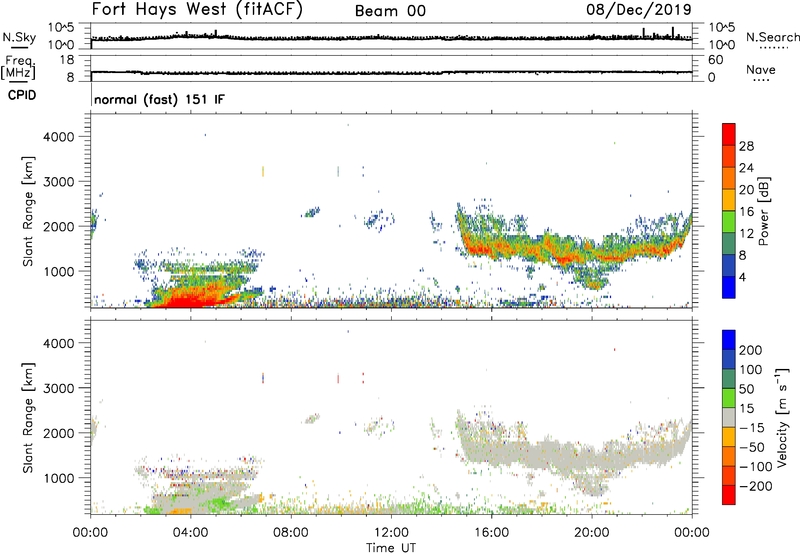Viewport: 800px width, 554px height.
Task: Click the "04:00" time tick label
Action: point(190,533)
